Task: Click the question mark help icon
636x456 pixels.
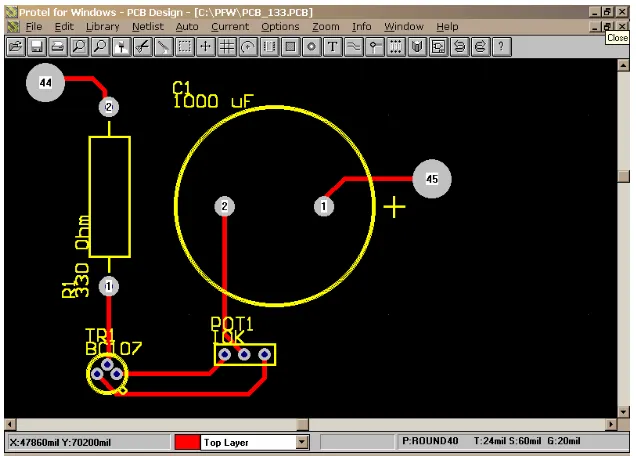Action: point(501,47)
